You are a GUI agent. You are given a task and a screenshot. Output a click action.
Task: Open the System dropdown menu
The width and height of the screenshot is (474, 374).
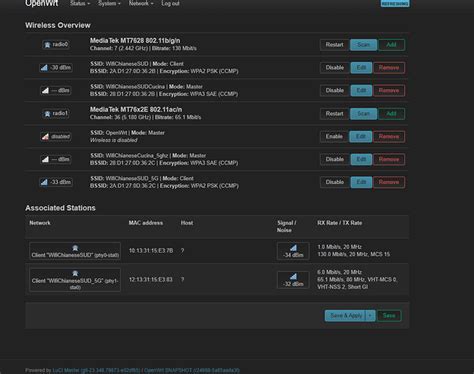click(x=109, y=3)
